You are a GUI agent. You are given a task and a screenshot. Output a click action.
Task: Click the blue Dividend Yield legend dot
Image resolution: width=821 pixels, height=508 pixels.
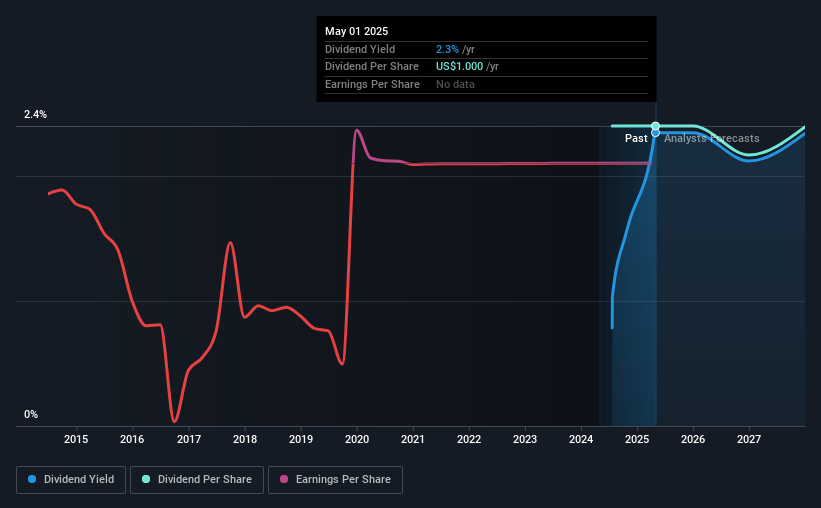tap(32, 479)
